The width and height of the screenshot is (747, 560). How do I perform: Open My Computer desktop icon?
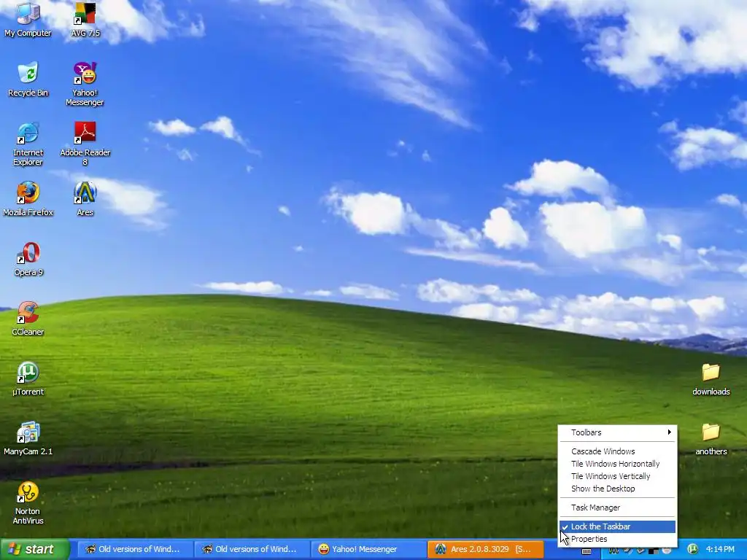pos(28,20)
